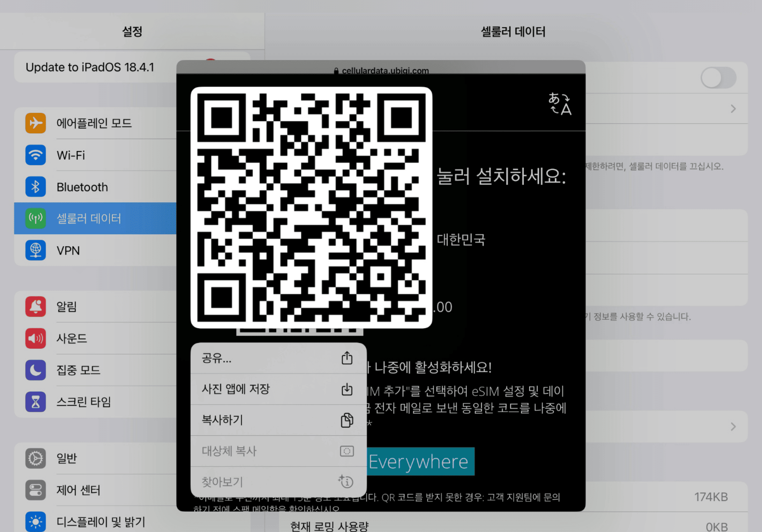
Task: Open the 사운드 speaker icon
Action: point(35,338)
